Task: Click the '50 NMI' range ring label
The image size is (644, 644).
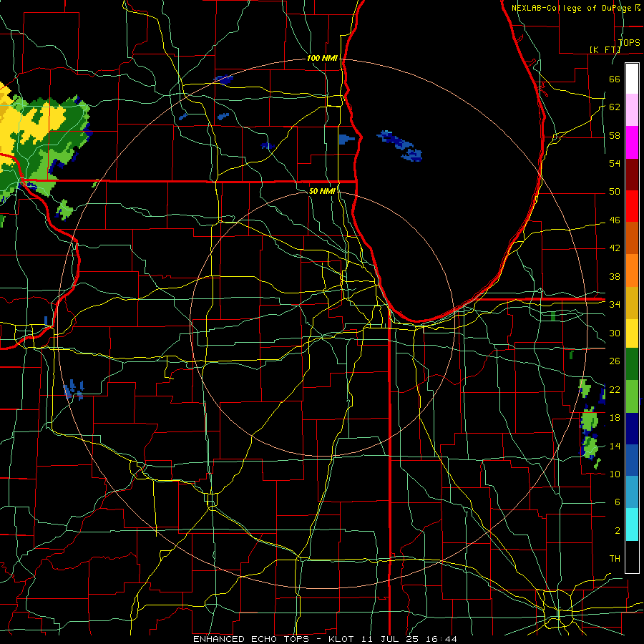Action: pos(322,191)
